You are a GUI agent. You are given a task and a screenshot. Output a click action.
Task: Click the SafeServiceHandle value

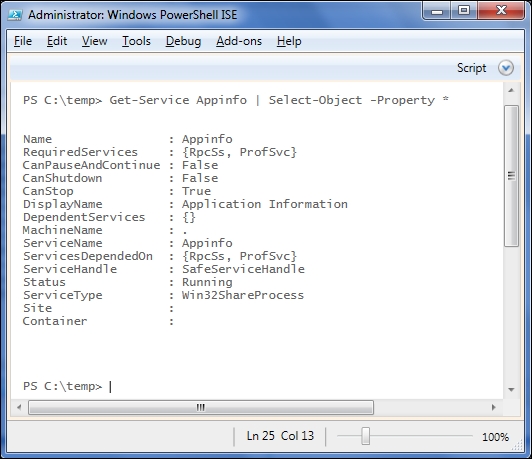(243, 269)
